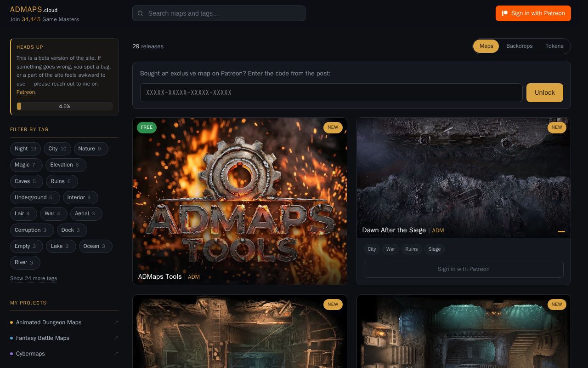588x368 pixels.
Task: Open external link arrow for Animated Dungeon Maps
Action: (116, 322)
